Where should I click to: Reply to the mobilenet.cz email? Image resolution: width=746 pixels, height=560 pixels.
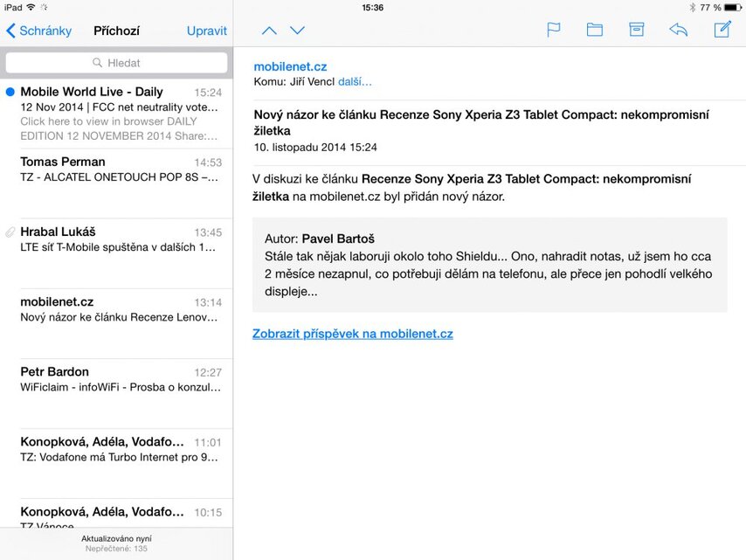tap(680, 30)
